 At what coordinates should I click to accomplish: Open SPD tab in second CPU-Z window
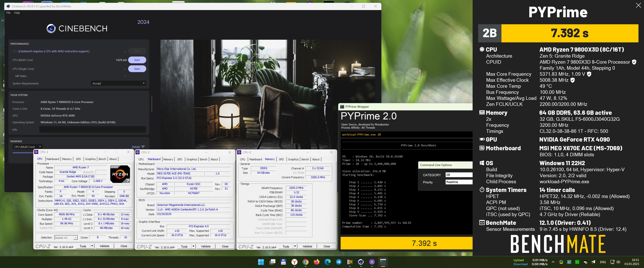[179, 159]
